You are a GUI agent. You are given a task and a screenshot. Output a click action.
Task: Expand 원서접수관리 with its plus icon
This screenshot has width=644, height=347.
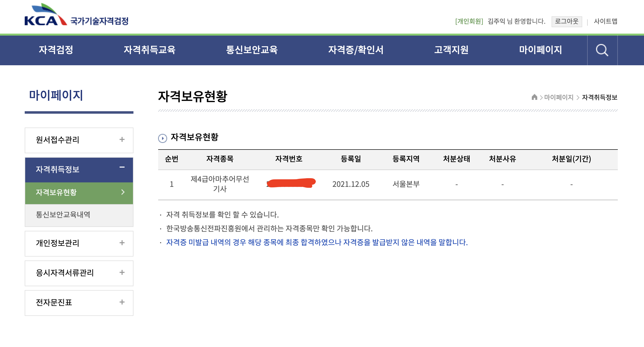point(122,139)
